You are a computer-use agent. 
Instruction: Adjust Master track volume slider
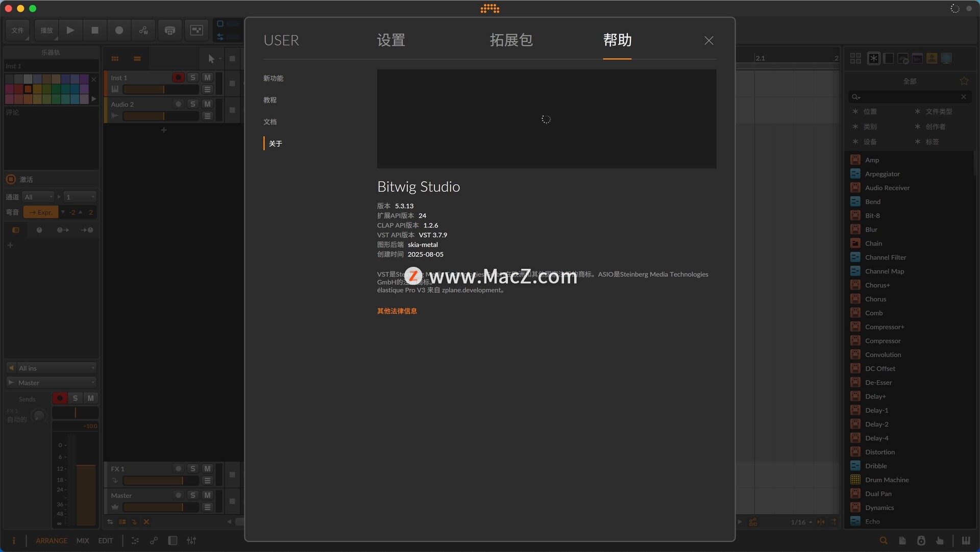(161, 507)
